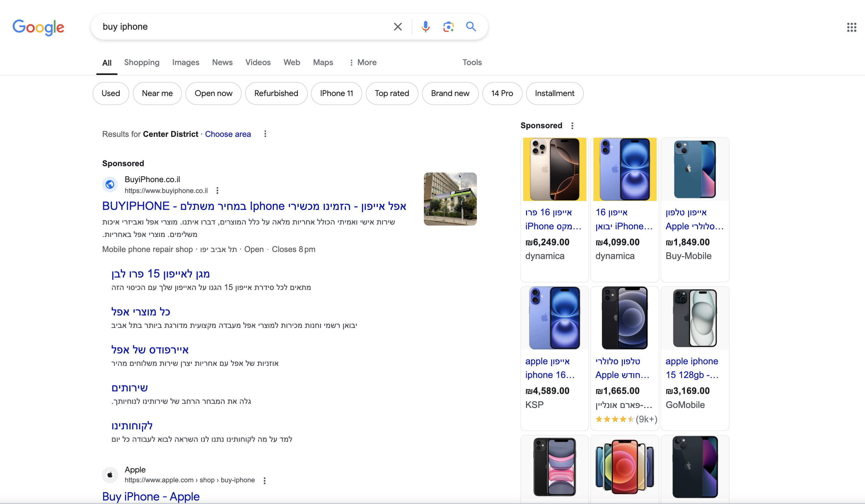
Task: Open three-dot menu beside Choose area
Action: tap(265, 134)
